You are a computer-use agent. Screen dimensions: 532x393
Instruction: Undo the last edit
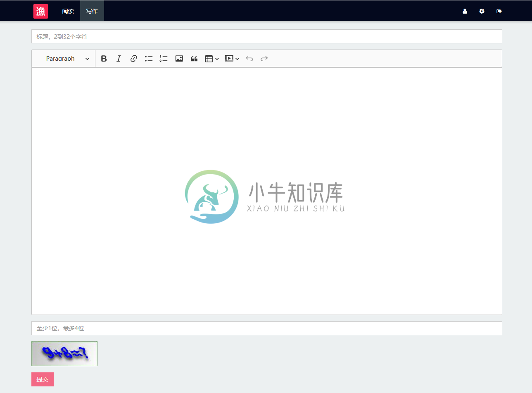pyautogui.click(x=249, y=59)
